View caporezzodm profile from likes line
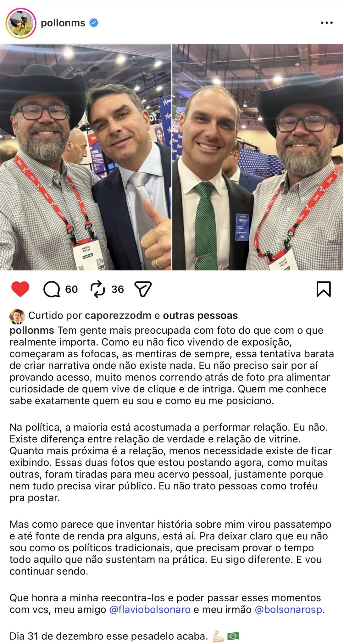 (x=118, y=315)
